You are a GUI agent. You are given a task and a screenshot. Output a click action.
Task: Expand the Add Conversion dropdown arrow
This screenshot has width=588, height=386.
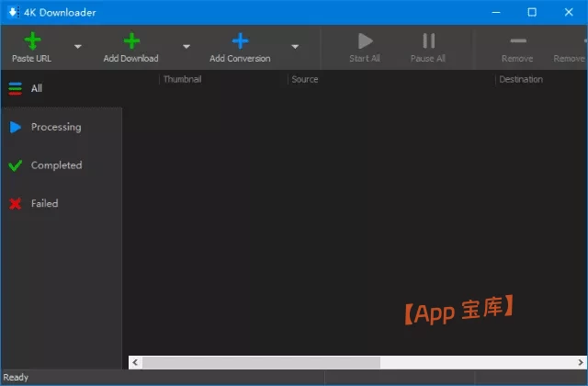pos(296,46)
